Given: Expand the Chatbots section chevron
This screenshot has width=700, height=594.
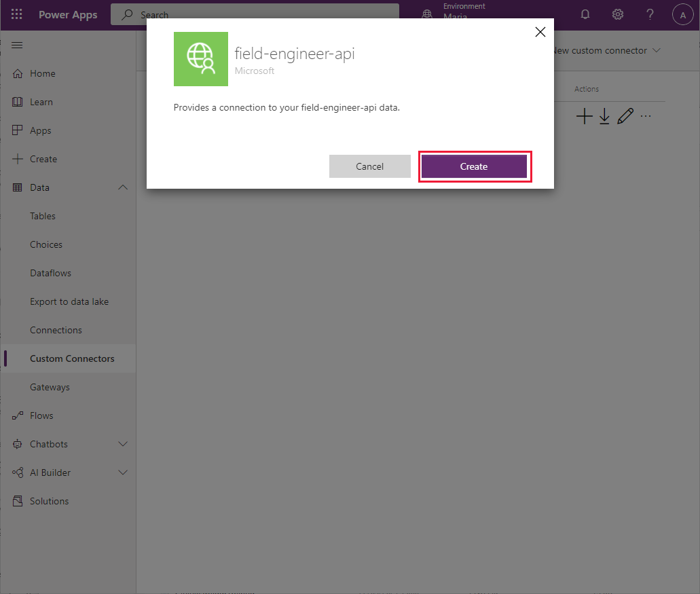Looking at the screenshot, I should click(x=123, y=444).
